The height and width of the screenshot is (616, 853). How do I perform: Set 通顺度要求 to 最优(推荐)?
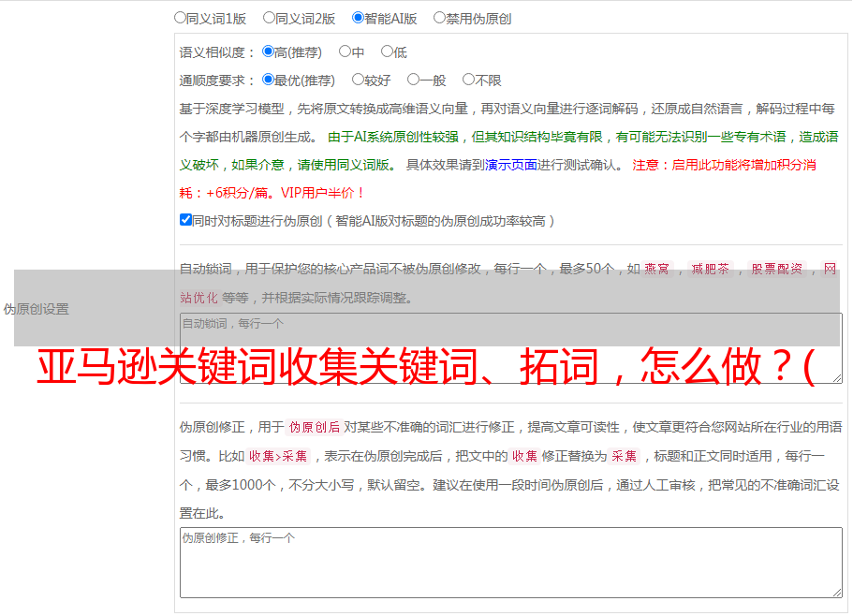(268, 80)
